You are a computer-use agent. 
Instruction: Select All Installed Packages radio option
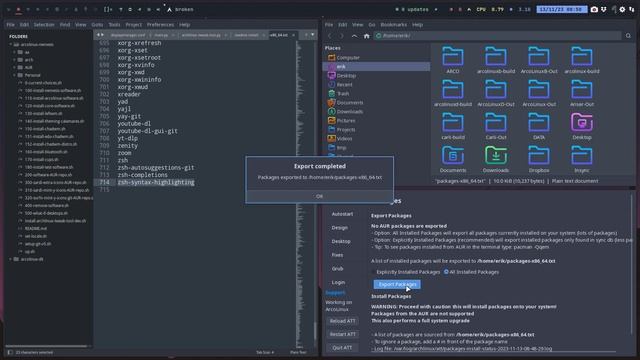(x=471, y=272)
